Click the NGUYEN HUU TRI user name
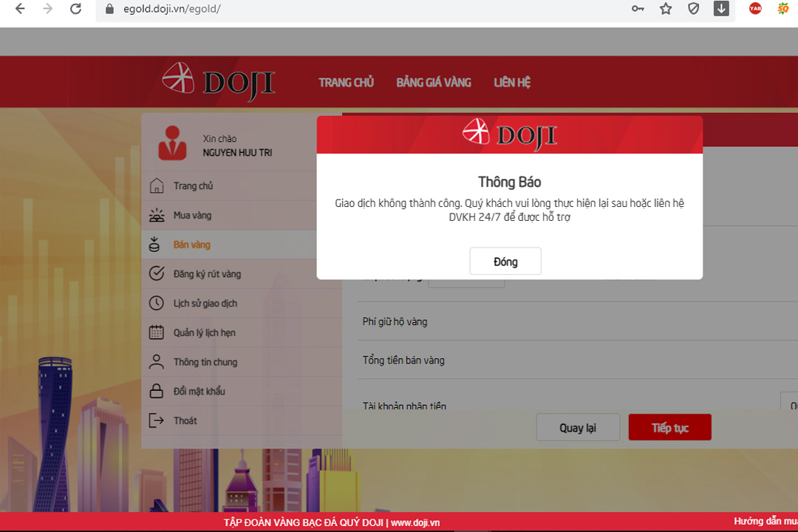Viewport: 798px width, 532px height. (x=238, y=153)
